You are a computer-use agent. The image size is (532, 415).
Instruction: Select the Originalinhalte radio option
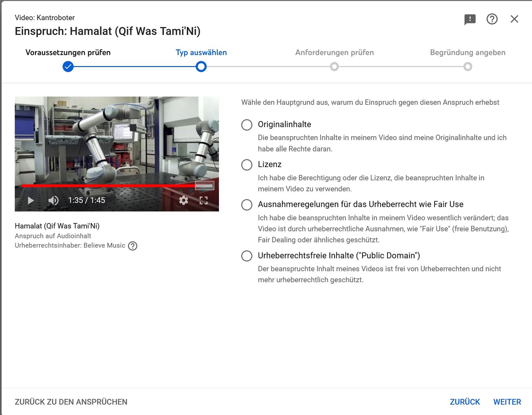point(247,125)
